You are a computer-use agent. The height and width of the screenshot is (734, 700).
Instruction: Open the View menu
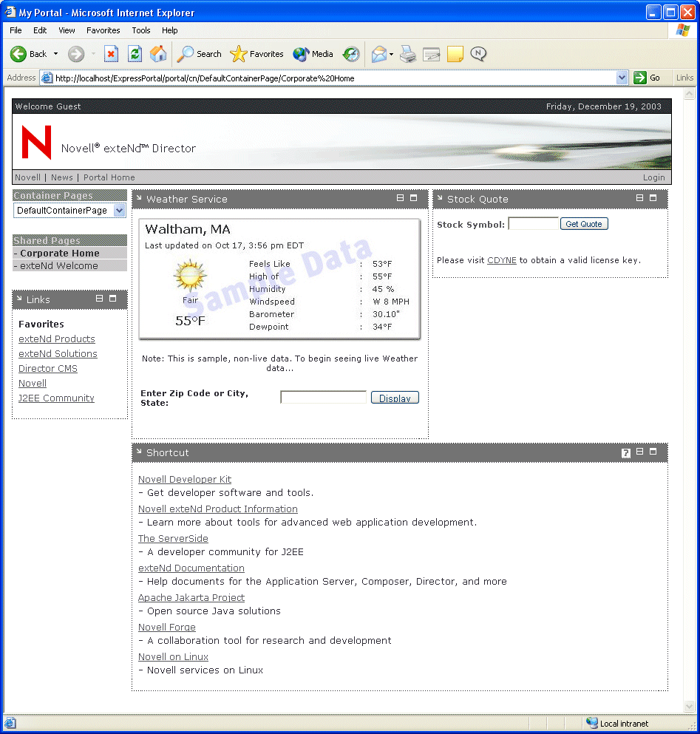[x=67, y=30]
